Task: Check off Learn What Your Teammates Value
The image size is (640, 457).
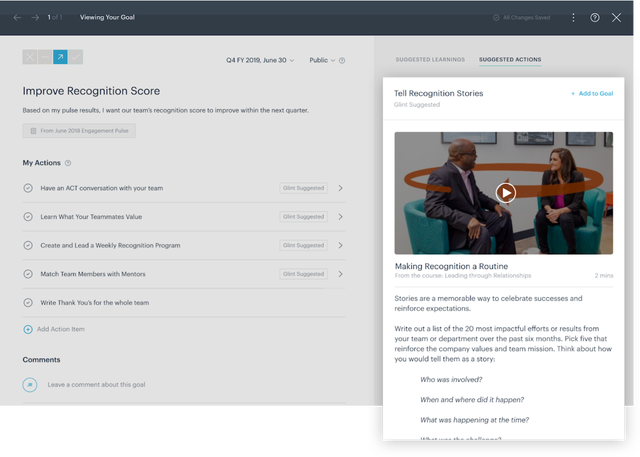Action: (x=28, y=217)
